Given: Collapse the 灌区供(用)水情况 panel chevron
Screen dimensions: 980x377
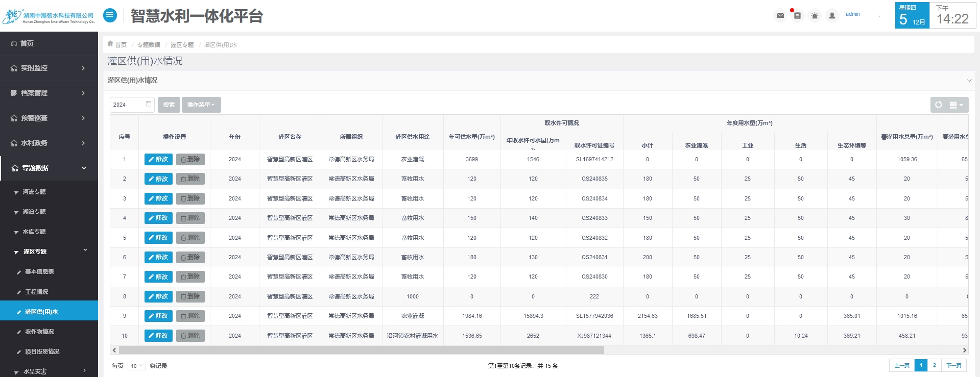Looking at the screenshot, I should pos(969,80).
